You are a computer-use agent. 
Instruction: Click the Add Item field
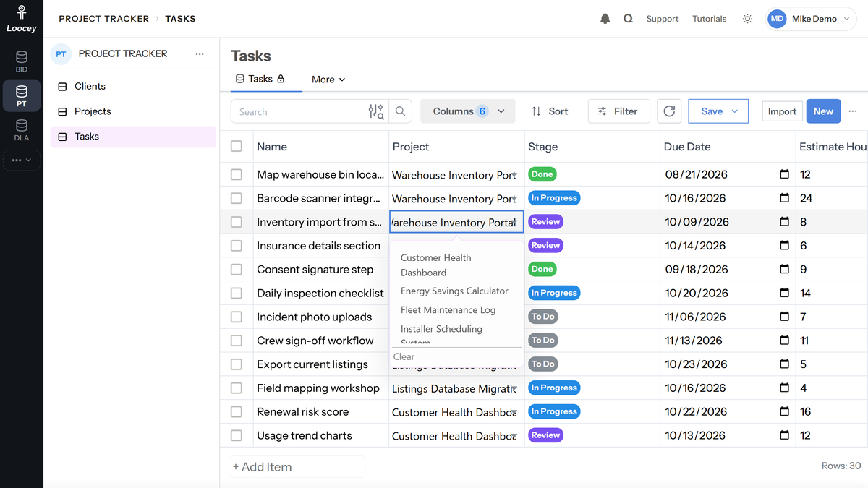[x=297, y=467]
